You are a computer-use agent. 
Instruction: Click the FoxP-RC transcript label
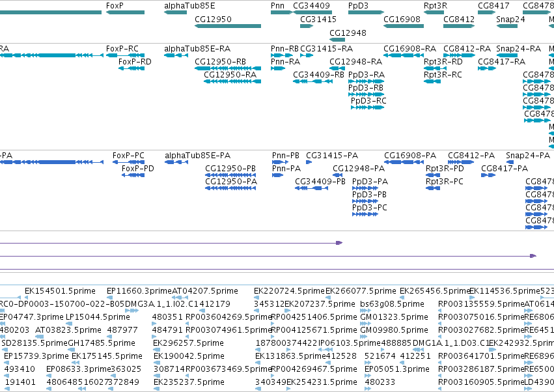click(122, 48)
